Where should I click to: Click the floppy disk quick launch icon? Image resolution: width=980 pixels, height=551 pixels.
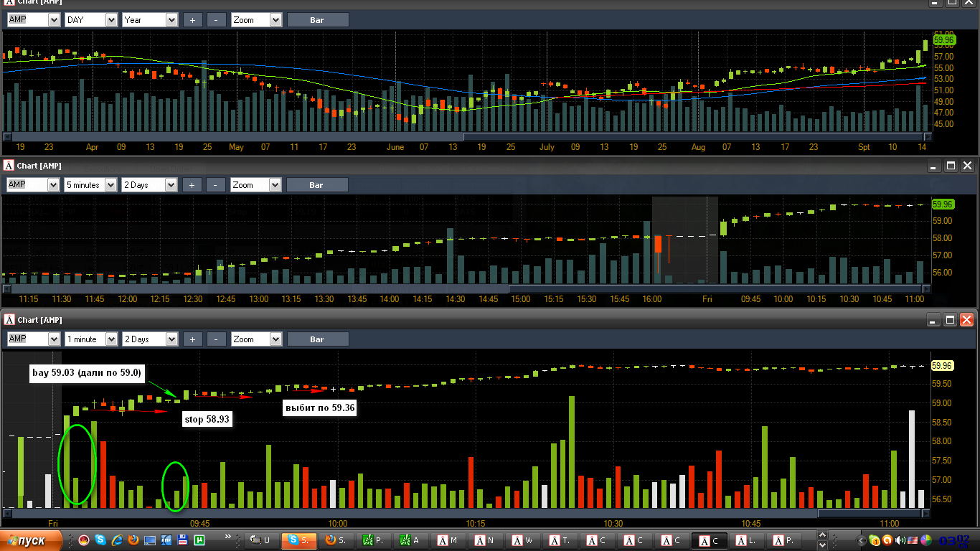[x=183, y=540]
